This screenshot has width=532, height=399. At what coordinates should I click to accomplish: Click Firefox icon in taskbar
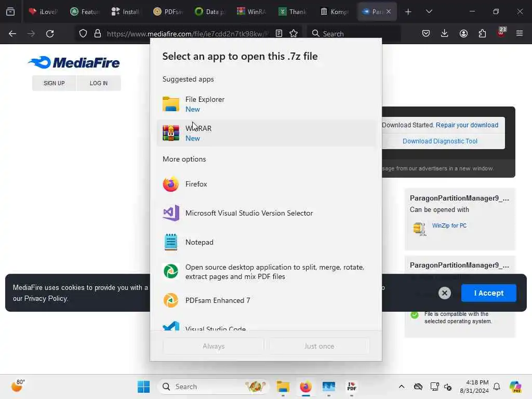[305, 387]
